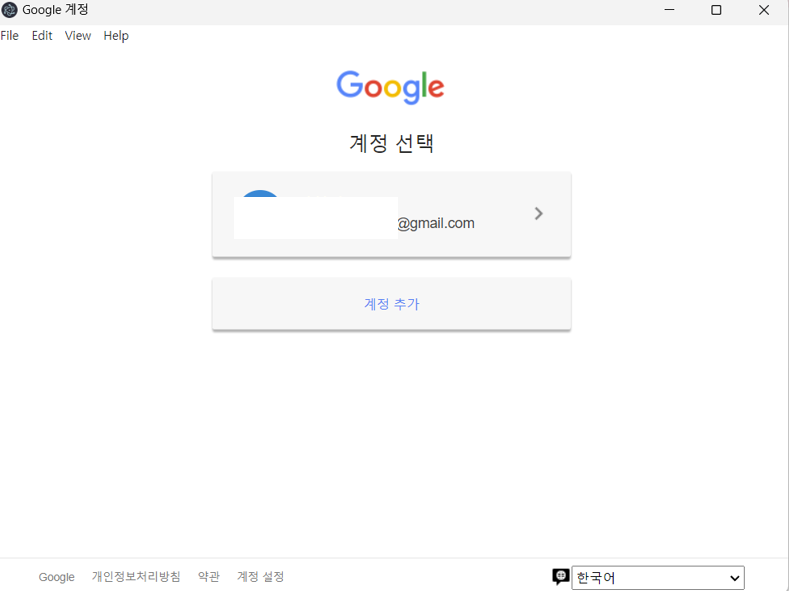This screenshot has width=789, height=591.
Task: Click the feedback speech bubble icon
Action: coord(561,576)
